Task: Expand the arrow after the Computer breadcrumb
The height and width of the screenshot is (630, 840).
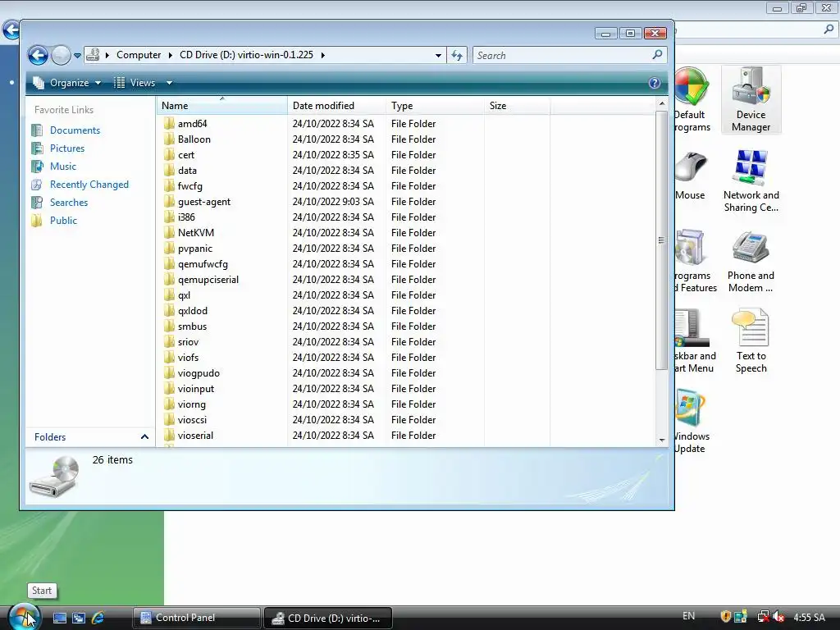Action: pyautogui.click(x=170, y=55)
